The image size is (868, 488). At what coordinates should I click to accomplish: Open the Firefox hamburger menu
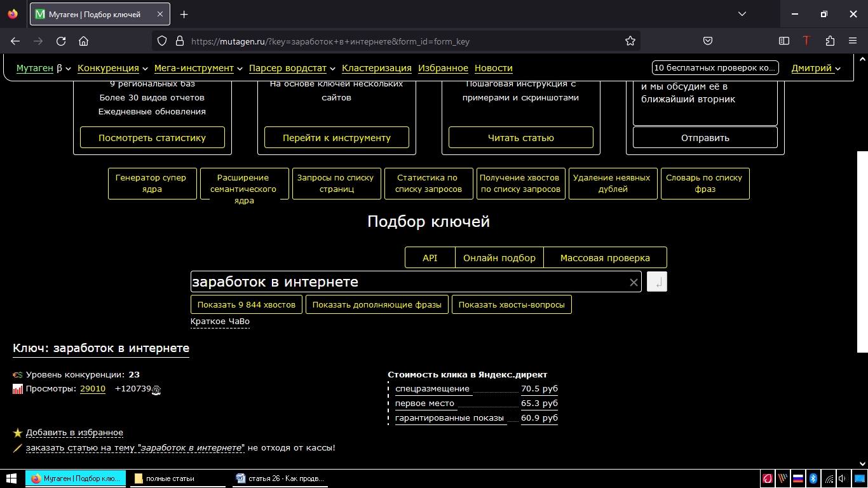pos(853,41)
